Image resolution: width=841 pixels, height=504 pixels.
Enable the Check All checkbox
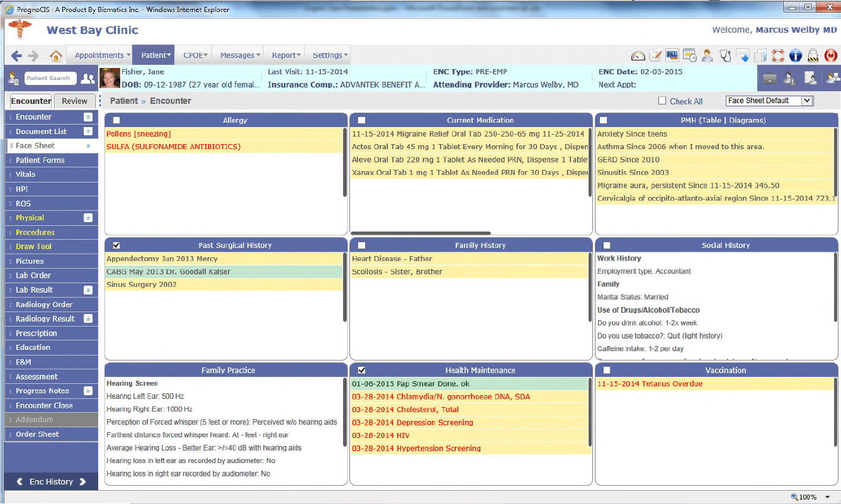(662, 101)
